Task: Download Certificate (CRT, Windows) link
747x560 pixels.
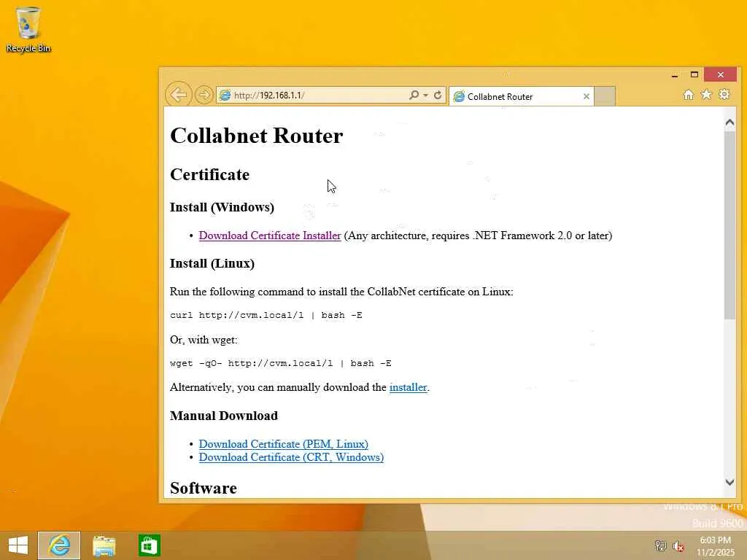Action: click(291, 457)
